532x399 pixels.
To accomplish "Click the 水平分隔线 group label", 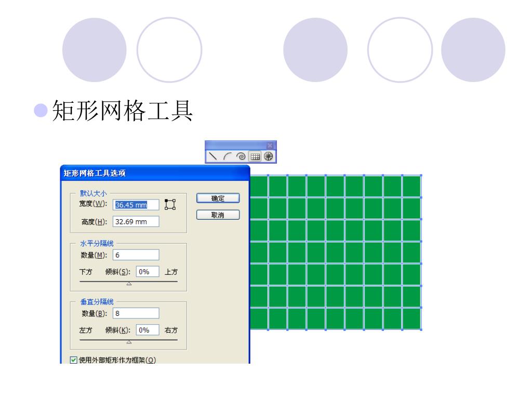I will 97,243.
